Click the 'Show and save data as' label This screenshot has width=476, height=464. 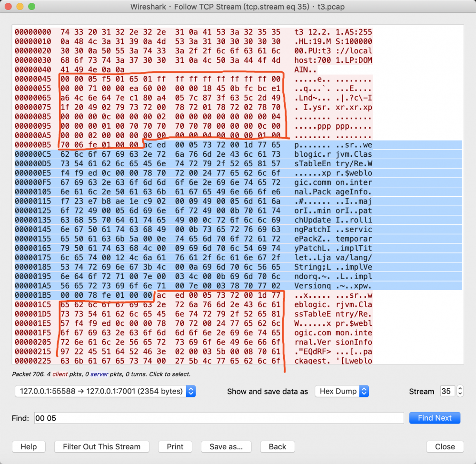268,392
